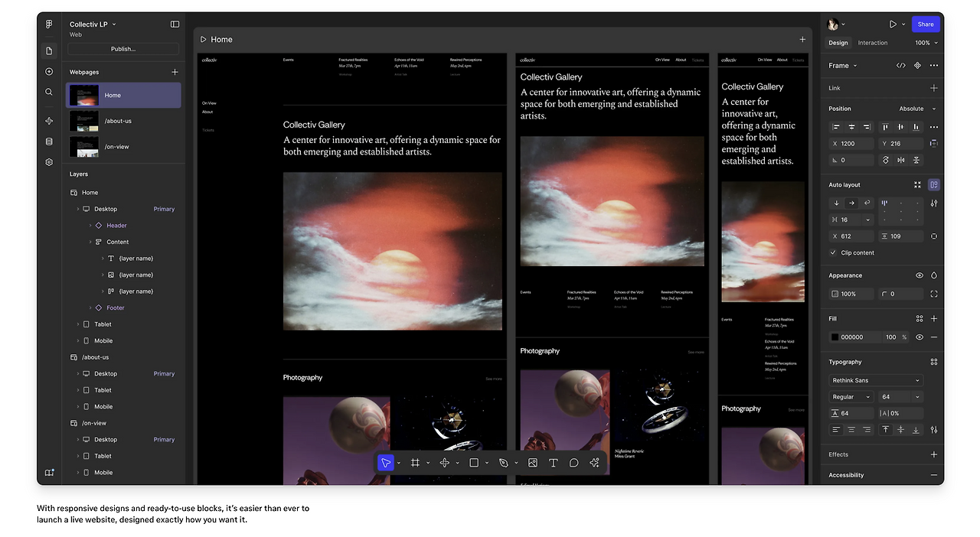The width and height of the screenshot is (980, 537).
Task: Open auto layout advanced sliders icon
Action: pyautogui.click(x=934, y=203)
